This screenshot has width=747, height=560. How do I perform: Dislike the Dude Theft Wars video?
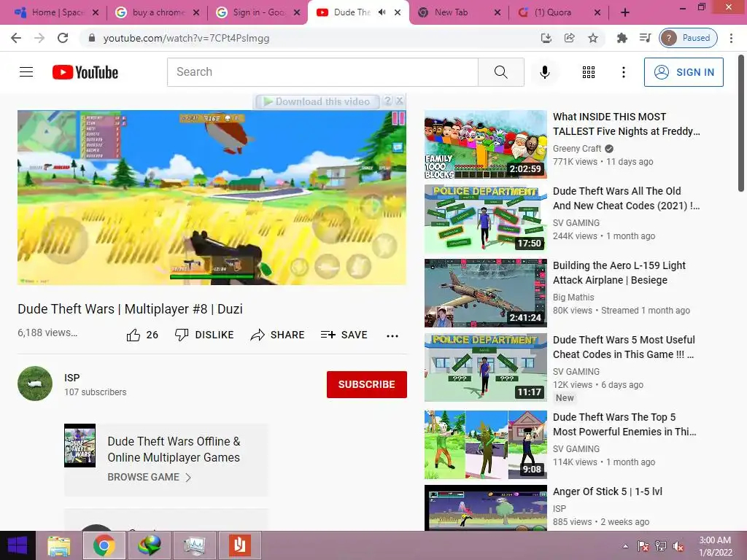point(204,335)
